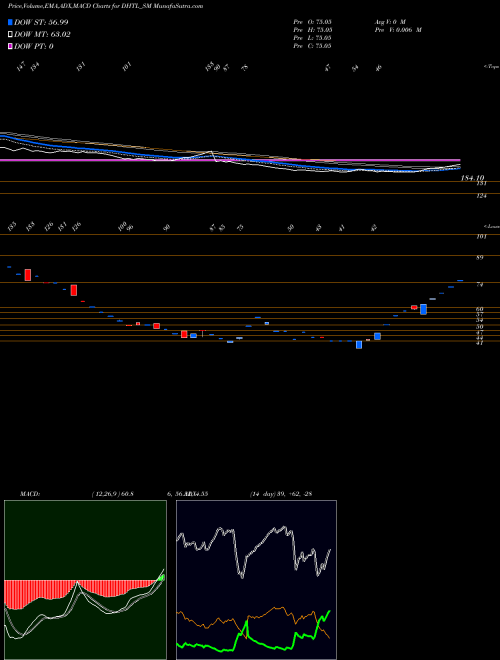Click the 184.10 price label
The height and width of the screenshot is (660, 500).
click(x=473, y=178)
